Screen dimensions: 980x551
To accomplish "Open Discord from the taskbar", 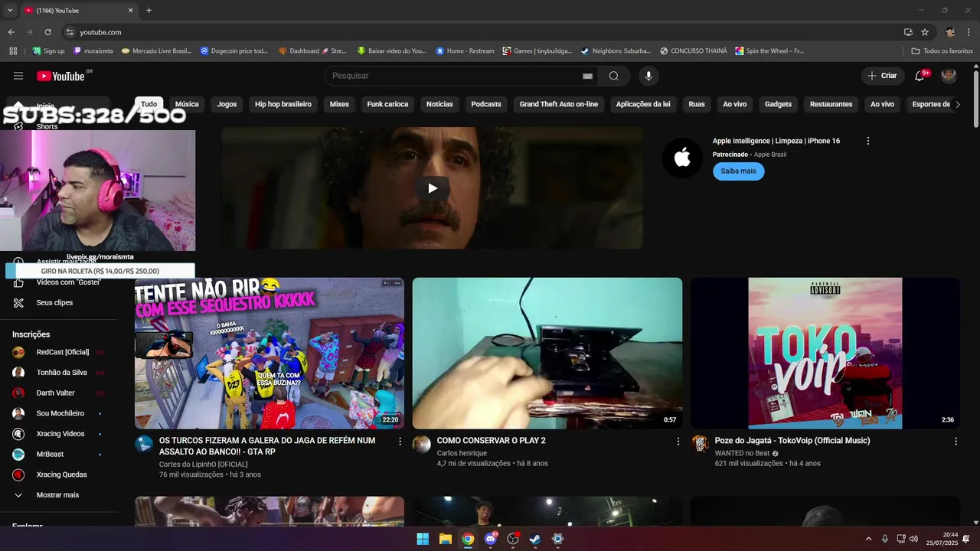I will [x=490, y=539].
